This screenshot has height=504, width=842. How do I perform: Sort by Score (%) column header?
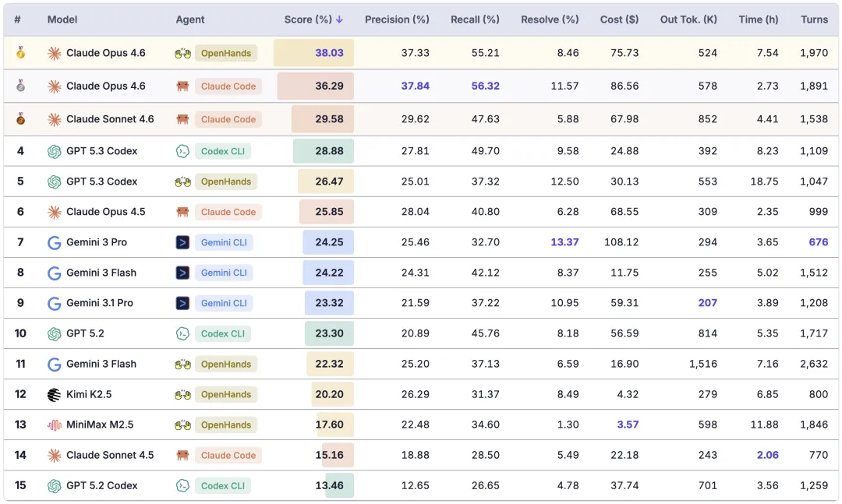pyautogui.click(x=308, y=19)
